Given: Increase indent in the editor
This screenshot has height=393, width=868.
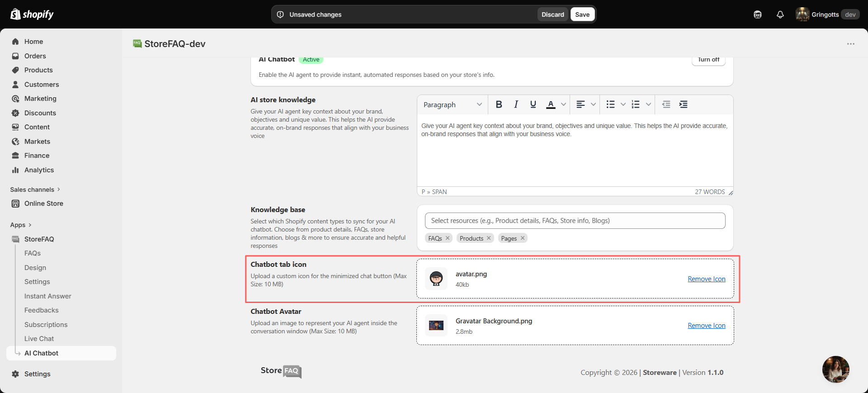Looking at the screenshot, I should click(x=683, y=104).
